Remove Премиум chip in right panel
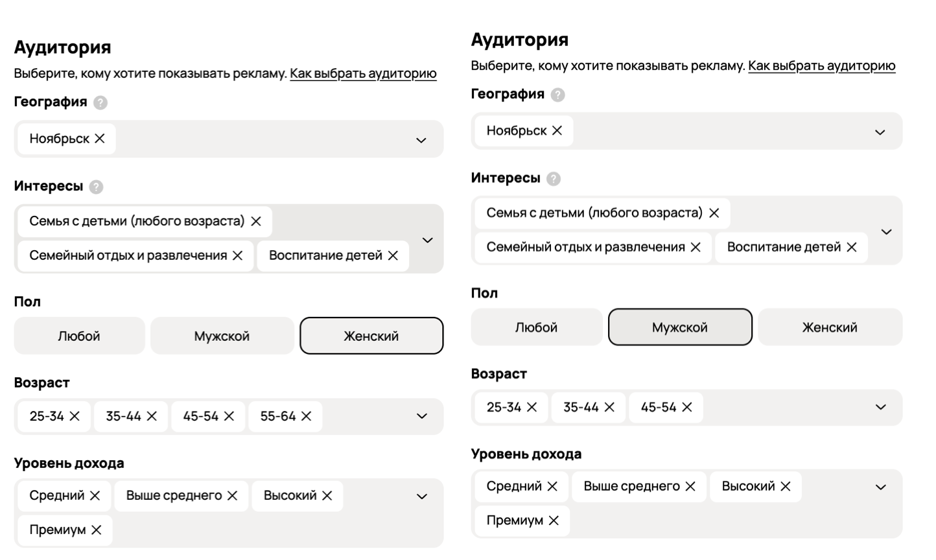 pos(554,520)
